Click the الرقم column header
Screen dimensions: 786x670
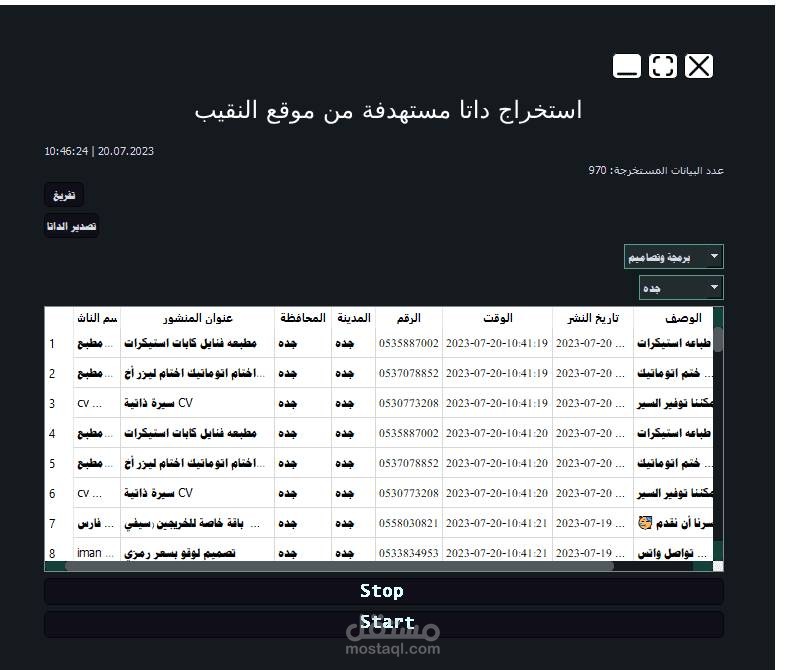pyautogui.click(x=409, y=318)
